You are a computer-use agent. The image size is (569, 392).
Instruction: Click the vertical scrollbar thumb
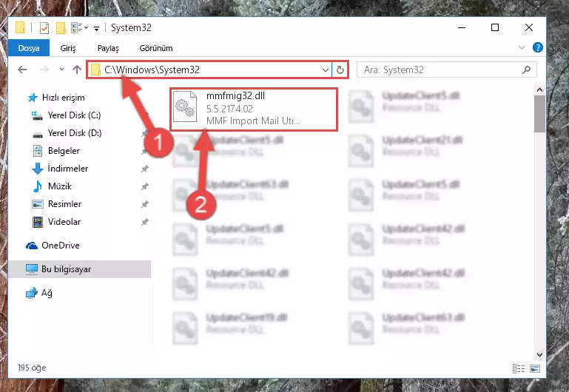point(539,114)
